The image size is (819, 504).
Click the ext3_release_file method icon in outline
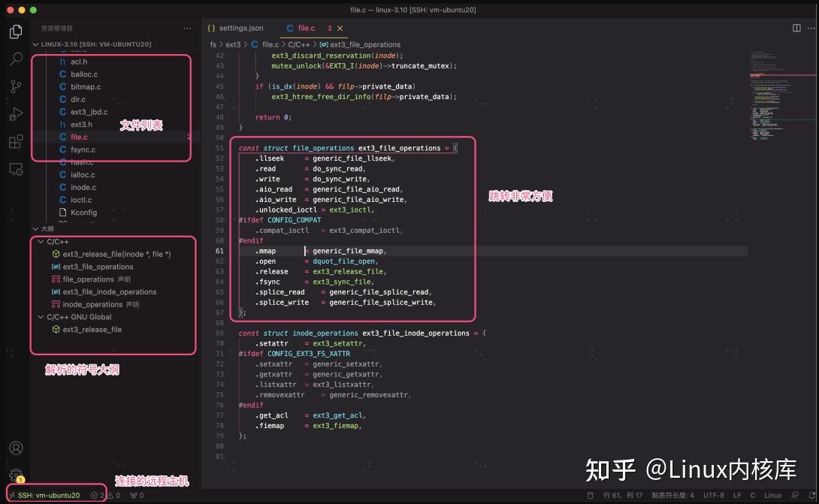56,254
